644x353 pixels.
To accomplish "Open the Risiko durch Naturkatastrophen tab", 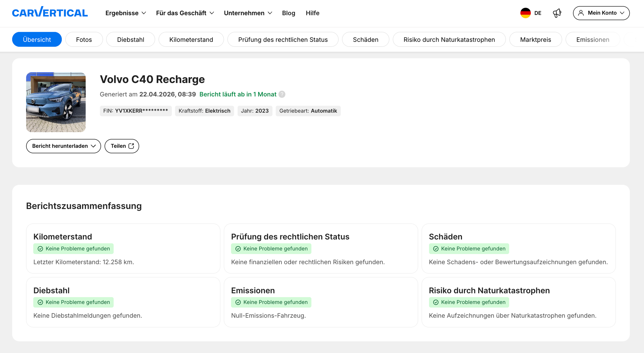I will pos(449,39).
